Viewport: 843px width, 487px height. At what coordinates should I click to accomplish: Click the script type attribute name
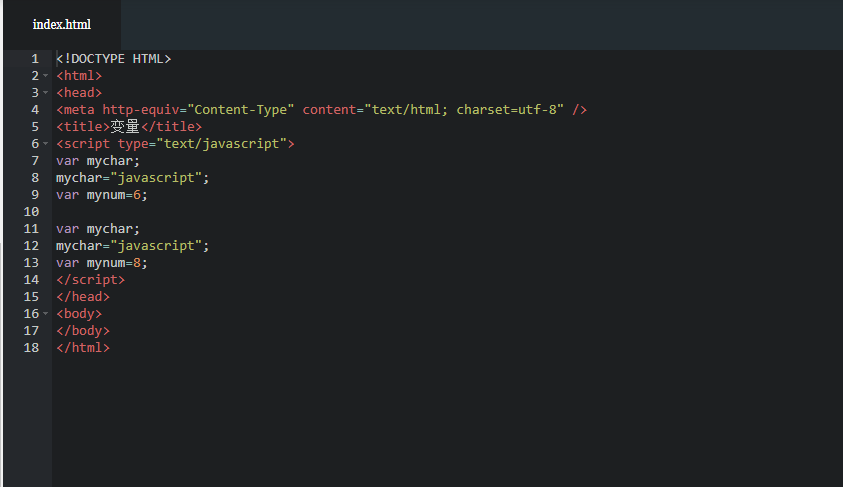point(133,144)
